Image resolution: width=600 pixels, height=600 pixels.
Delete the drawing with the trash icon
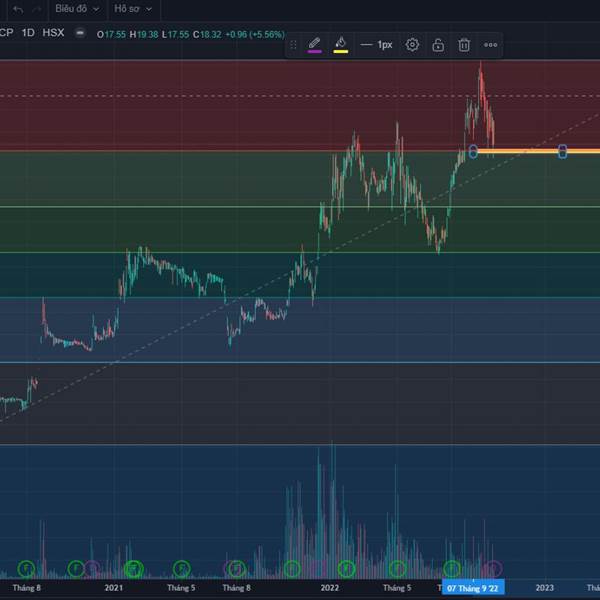tap(464, 45)
